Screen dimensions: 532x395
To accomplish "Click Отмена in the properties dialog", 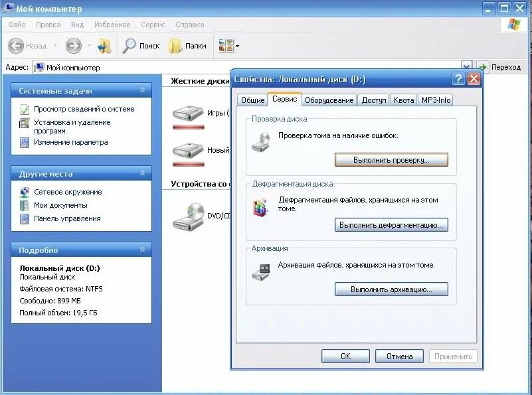I will coord(399,356).
